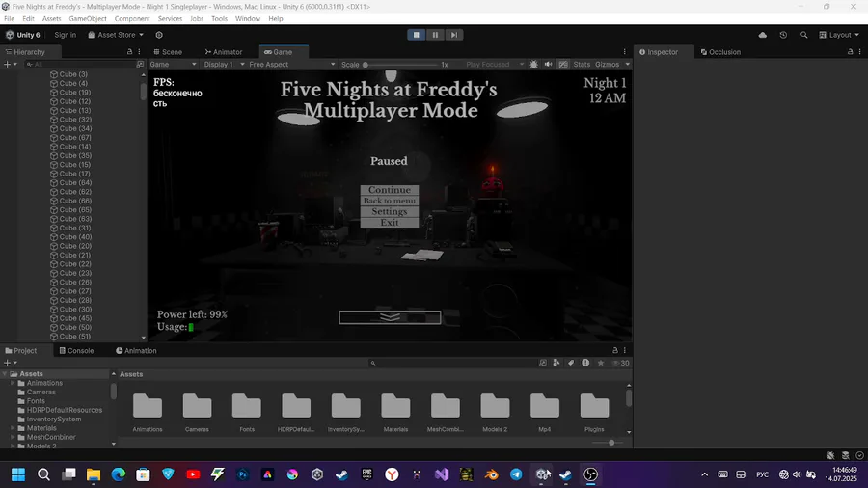Open the Game view mode dropdown
This screenshot has width=868, height=488.
point(174,65)
